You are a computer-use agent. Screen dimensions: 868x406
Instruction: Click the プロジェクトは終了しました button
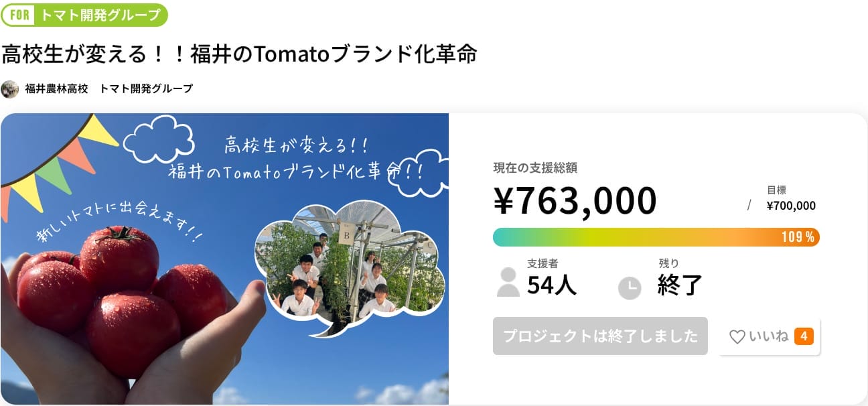coord(600,336)
